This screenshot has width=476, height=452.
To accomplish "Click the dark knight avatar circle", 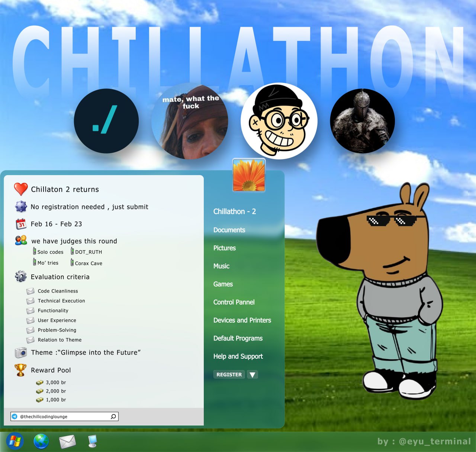I will tap(362, 121).
